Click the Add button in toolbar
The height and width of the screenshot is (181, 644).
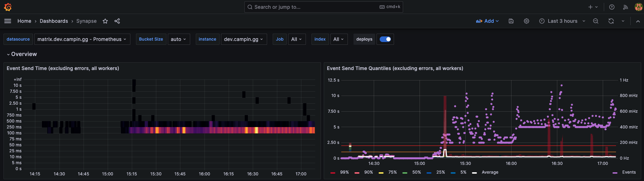pyautogui.click(x=487, y=21)
